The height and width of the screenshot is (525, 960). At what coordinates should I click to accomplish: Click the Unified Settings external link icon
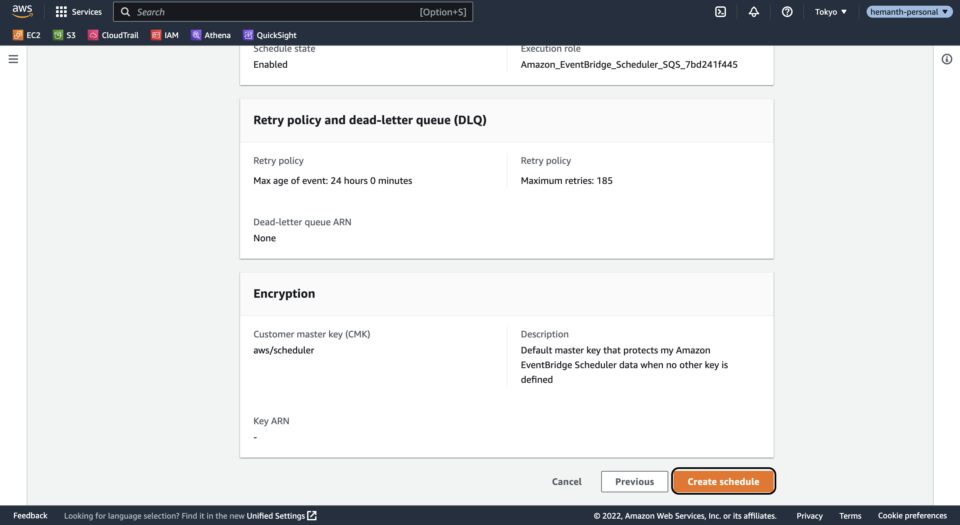pyautogui.click(x=312, y=516)
